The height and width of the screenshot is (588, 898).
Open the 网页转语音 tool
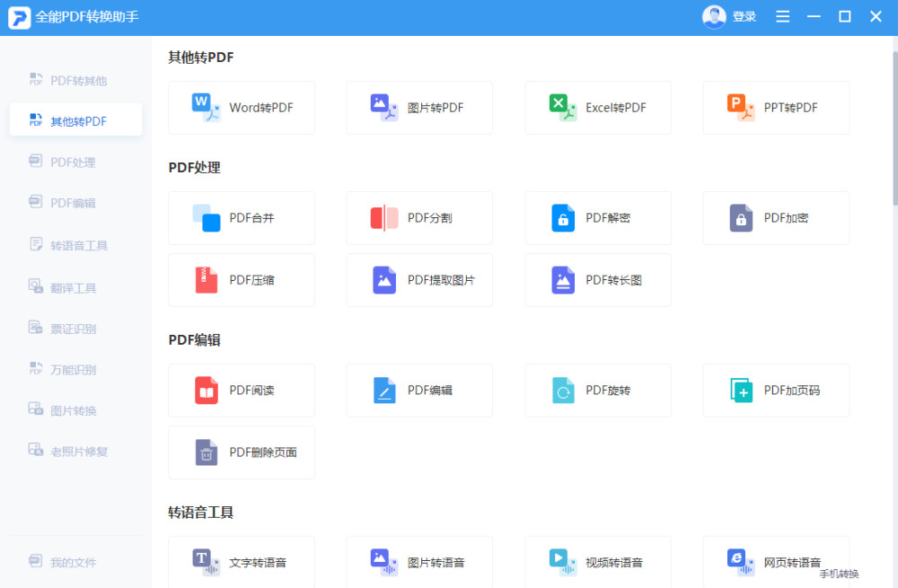[776, 562]
